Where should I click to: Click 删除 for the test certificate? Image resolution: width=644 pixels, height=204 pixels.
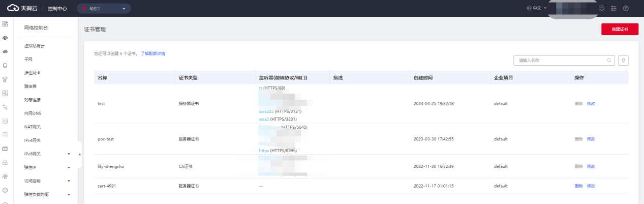coord(578,103)
